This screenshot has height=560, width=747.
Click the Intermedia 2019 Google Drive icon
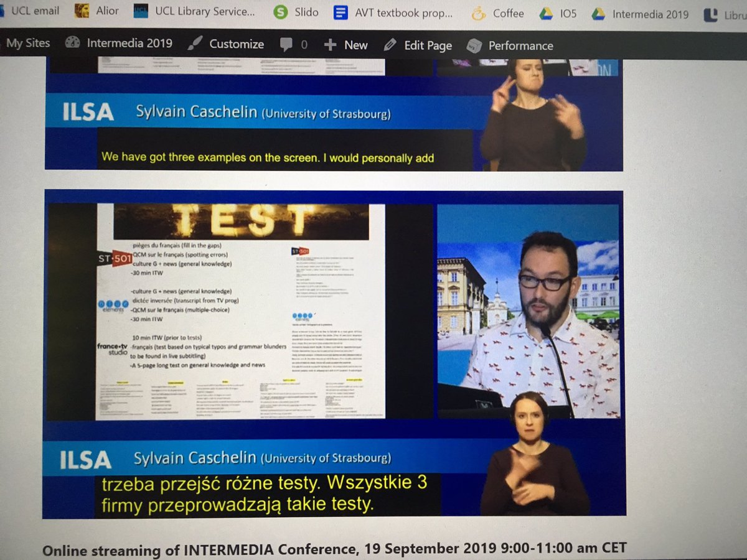click(x=598, y=14)
